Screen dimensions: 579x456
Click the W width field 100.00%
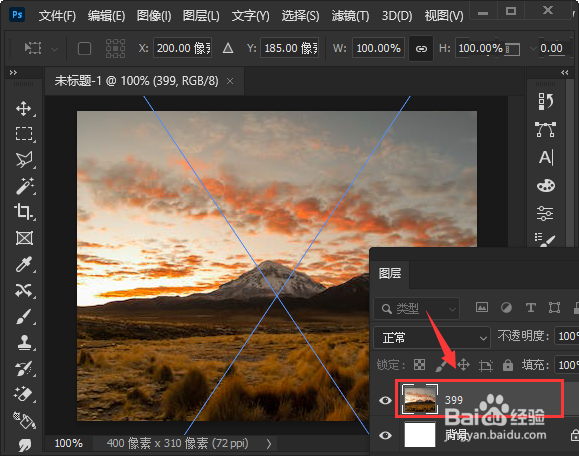click(x=378, y=48)
